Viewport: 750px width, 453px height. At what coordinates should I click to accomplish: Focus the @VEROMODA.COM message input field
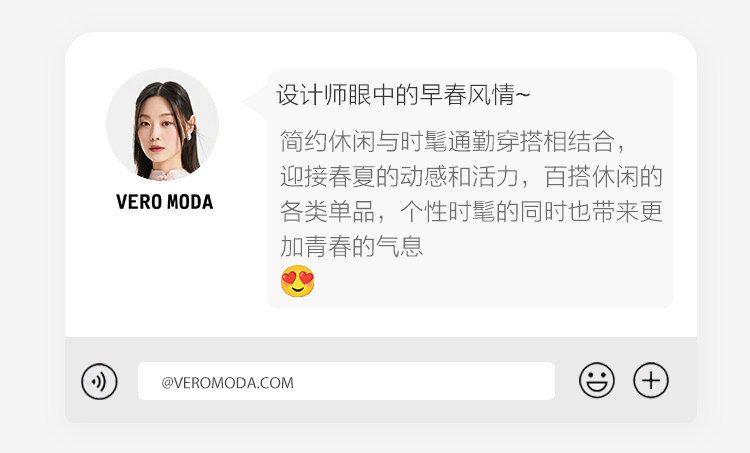(x=346, y=381)
